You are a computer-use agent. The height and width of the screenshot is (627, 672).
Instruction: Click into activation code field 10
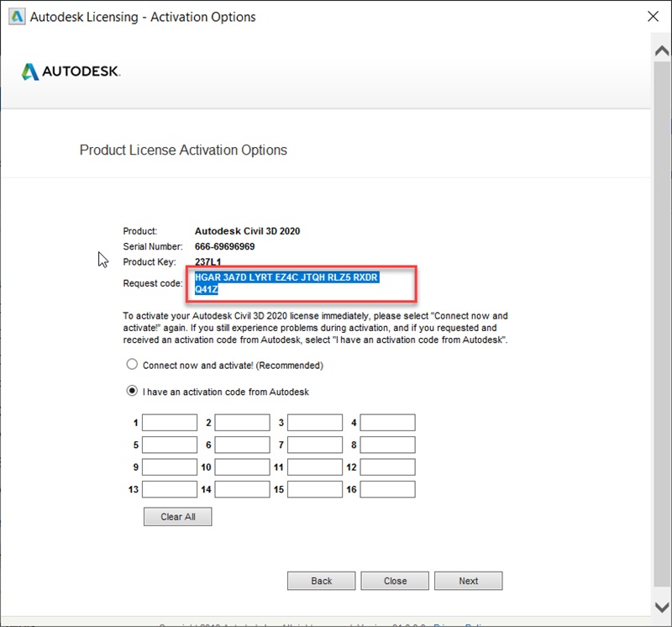click(x=242, y=466)
